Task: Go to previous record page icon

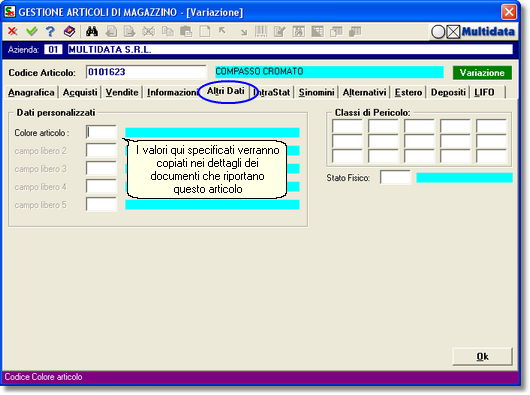Action: point(111,32)
